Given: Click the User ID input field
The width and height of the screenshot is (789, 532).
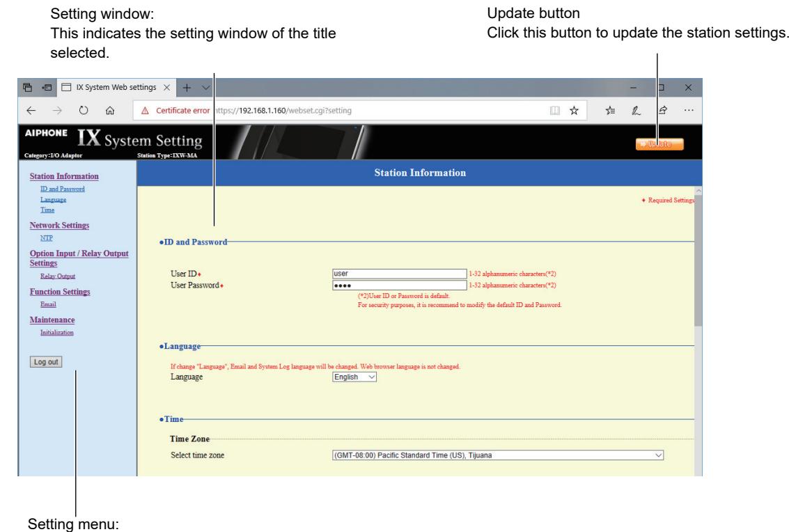Looking at the screenshot, I should coord(400,273).
